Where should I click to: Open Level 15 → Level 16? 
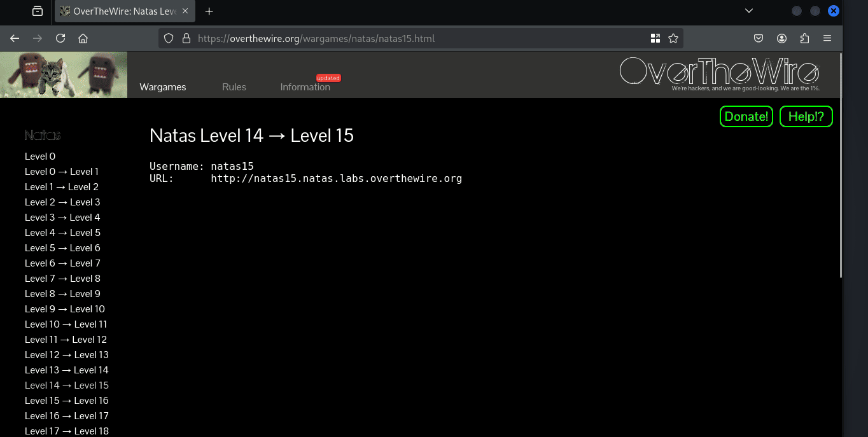[67, 401]
